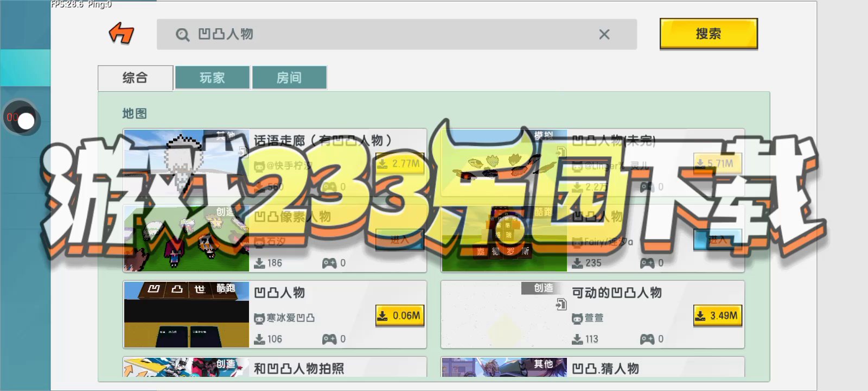This screenshot has height=391, width=868.
Task: Click the 创造 tag on 可动的凹凸人物
Action: point(544,288)
